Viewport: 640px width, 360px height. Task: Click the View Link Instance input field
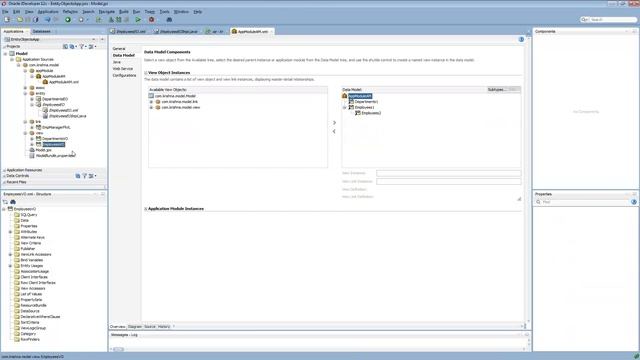coord(449,182)
